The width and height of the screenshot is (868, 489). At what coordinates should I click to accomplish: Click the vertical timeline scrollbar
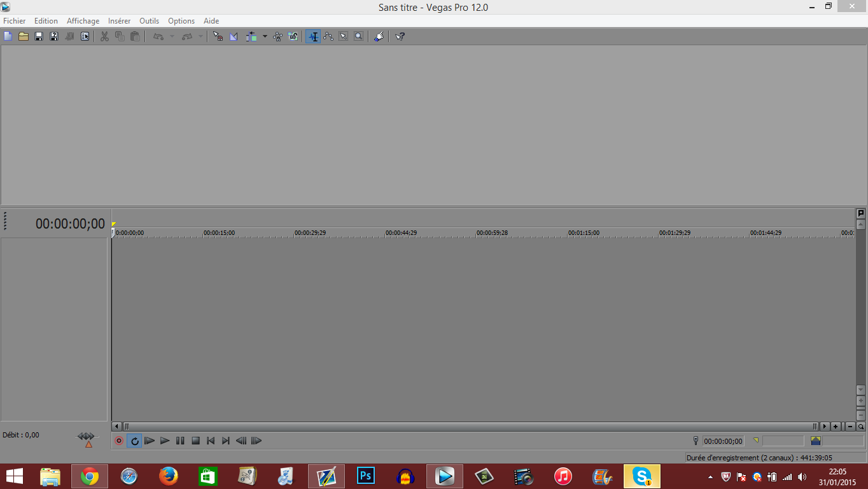861,307
